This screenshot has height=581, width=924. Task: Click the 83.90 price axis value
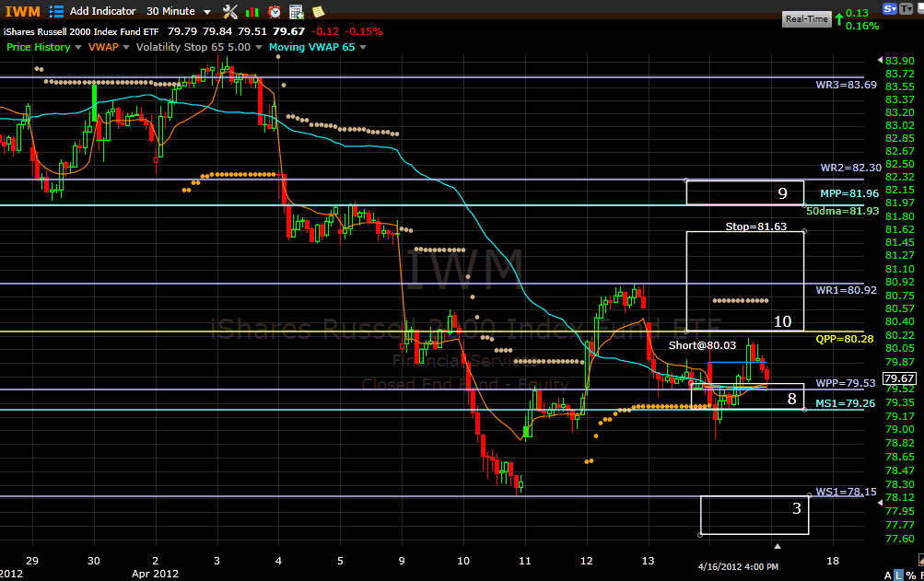[900, 61]
